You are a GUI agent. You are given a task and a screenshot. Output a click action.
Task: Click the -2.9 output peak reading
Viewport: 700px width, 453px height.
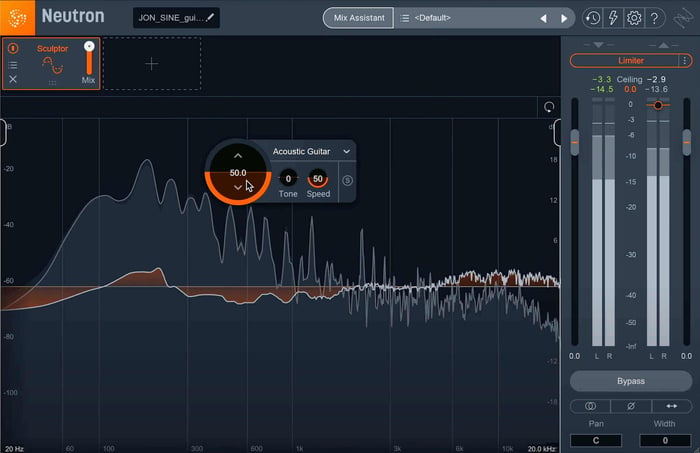tap(656, 79)
